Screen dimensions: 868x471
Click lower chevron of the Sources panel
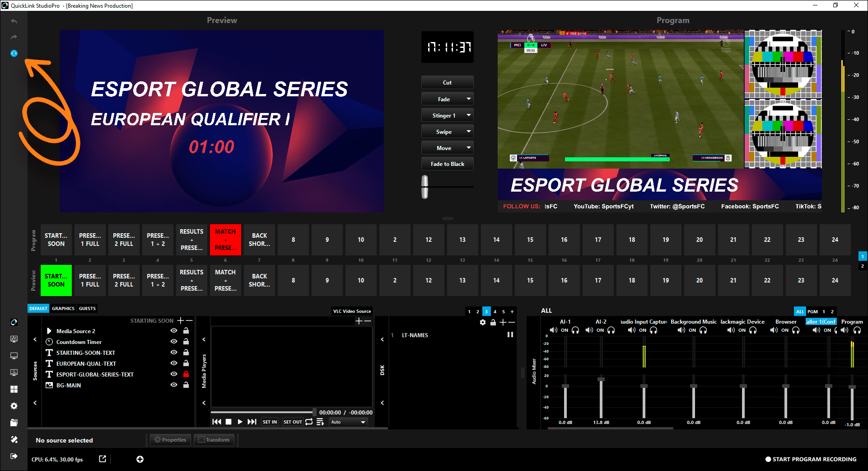(35, 403)
